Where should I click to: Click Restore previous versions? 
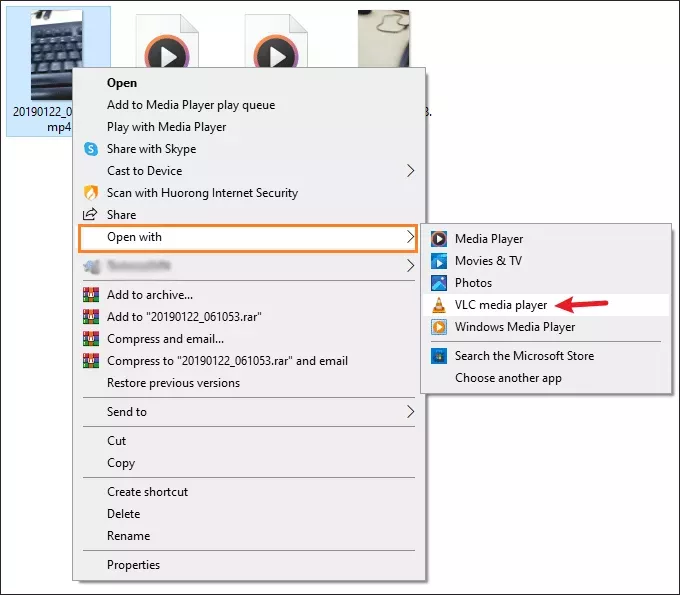(248, 383)
